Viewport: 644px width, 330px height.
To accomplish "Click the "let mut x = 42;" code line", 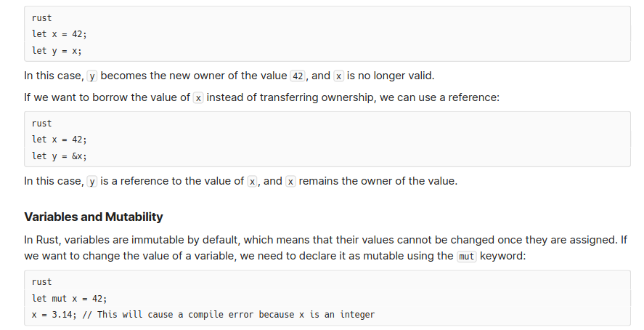I will (69, 298).
